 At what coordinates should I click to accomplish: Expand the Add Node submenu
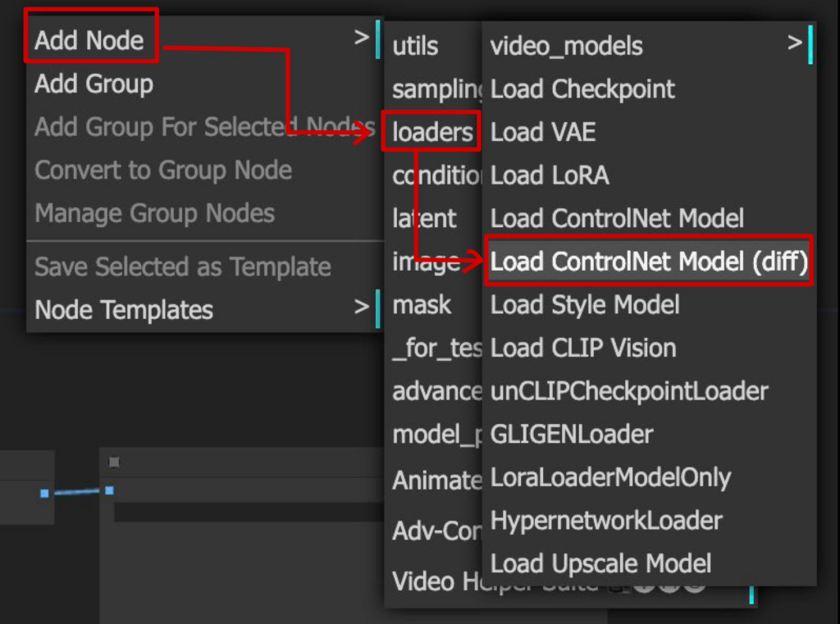[89, 40]
